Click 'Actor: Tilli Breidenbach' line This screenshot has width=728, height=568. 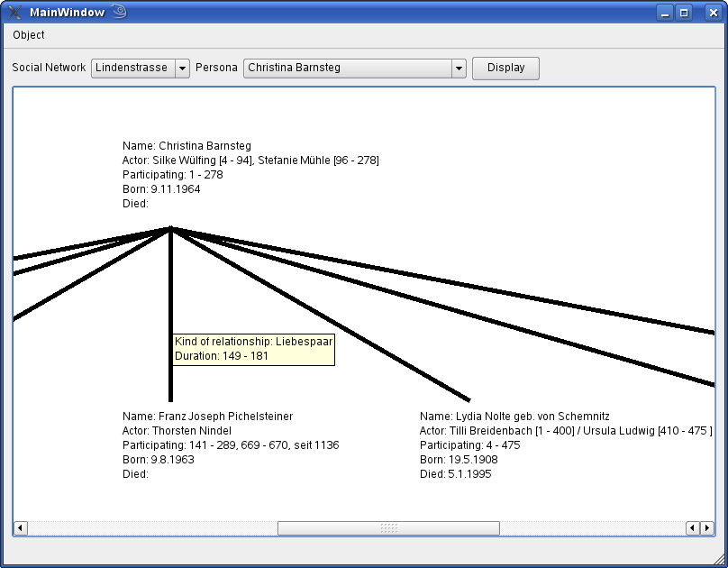coord(566,431)
